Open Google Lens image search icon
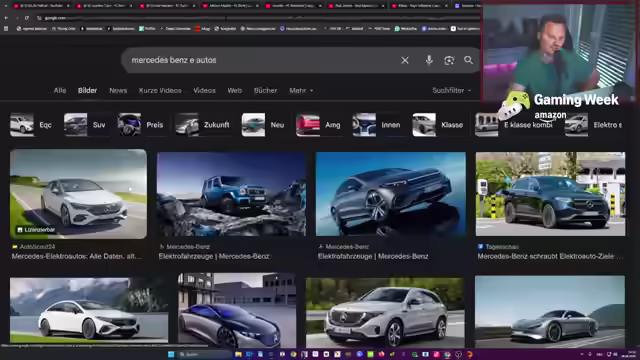The height and width of the screenshot is (360, 640). pos(449,60)
